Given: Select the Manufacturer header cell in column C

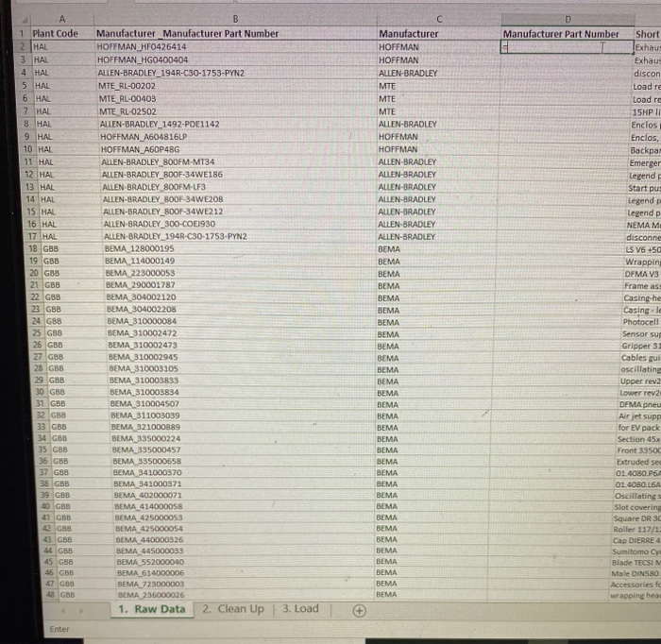Looking at the screenshot, I should click(x=439, y=34).
